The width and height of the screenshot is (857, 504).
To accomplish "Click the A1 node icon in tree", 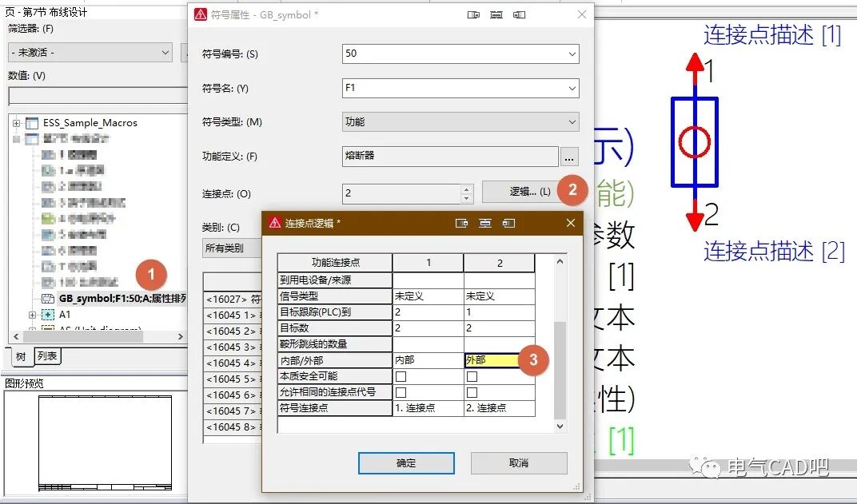I will (x=48, y=315).
